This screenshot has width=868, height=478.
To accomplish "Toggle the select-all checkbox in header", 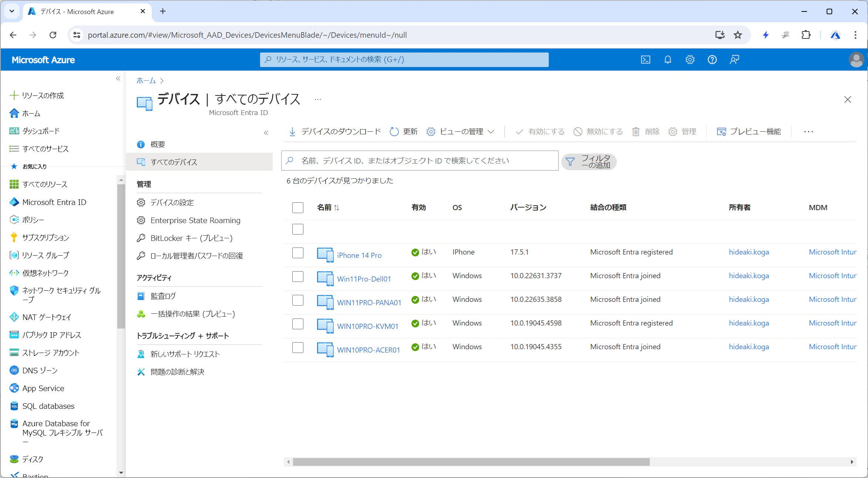I will (298, 208).
